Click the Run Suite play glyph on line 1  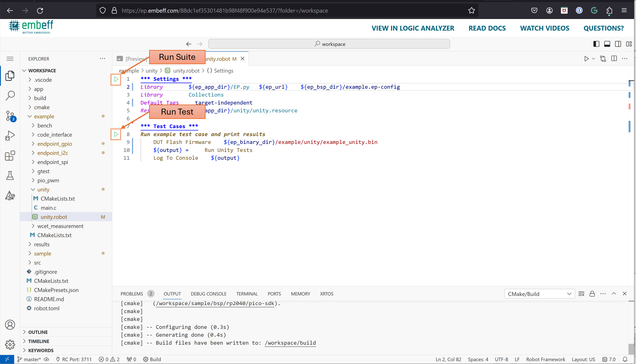pyautogui.click(x=116, y=79)
